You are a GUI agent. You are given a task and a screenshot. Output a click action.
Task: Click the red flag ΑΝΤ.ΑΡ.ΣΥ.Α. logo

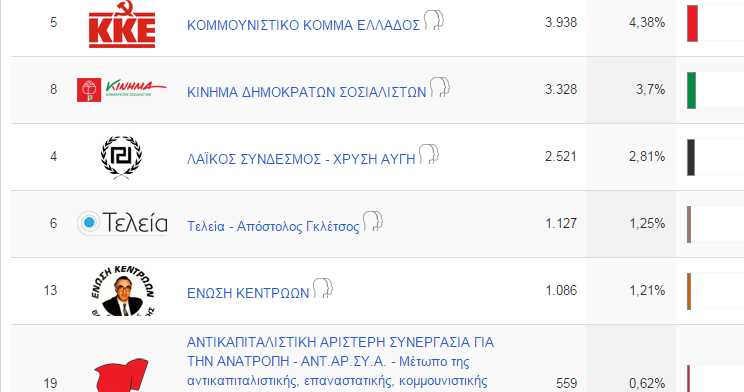pos(122,375)
